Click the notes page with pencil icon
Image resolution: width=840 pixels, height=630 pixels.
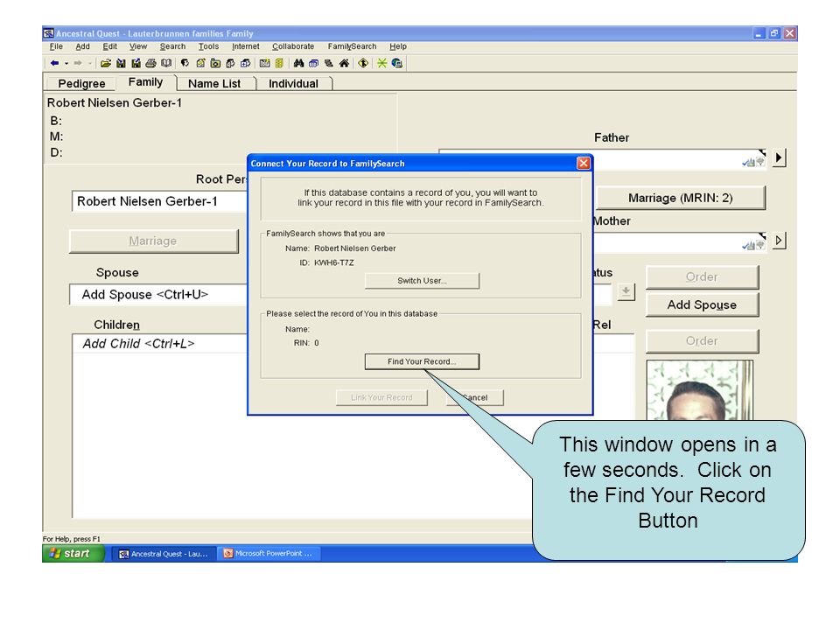[x=200, y=63]
